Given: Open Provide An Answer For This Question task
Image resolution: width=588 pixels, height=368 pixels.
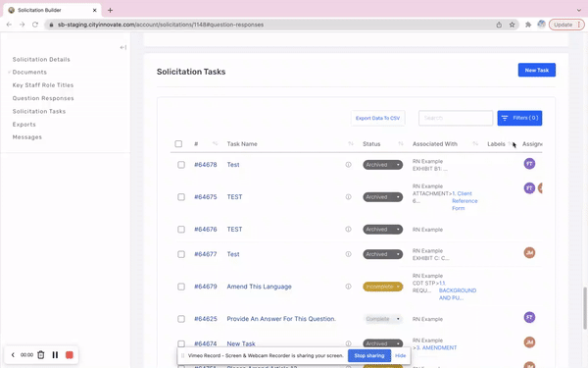Looking at the screenshot, I should (281, 319).
